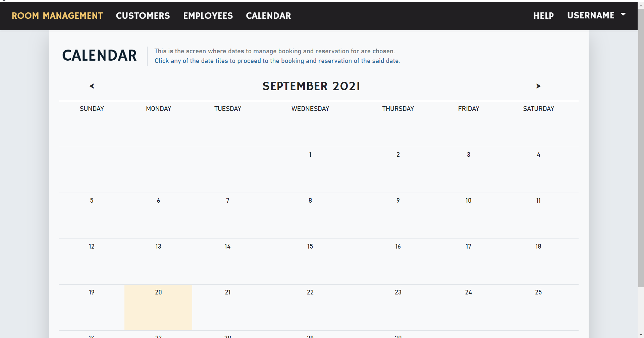
Task: Go to the next month arrow
Action: 538,86
